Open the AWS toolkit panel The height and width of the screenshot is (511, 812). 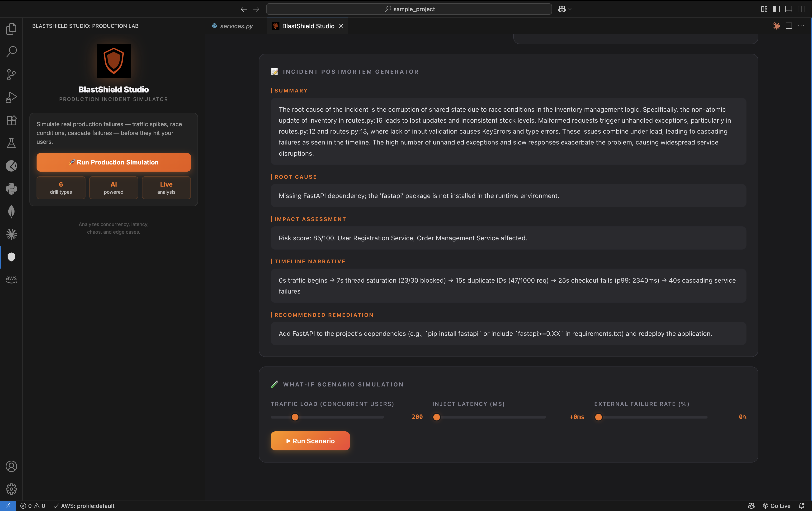pyautogui.click(x=11, y=279)
